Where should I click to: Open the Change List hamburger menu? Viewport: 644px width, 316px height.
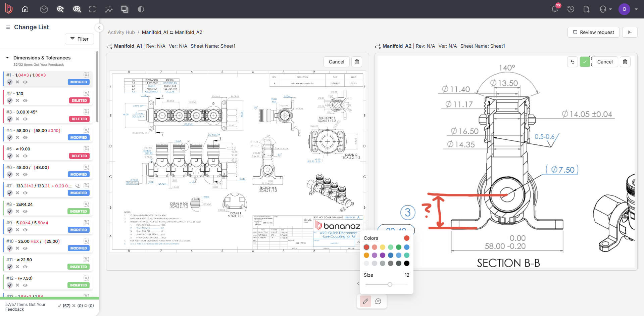click(x=8, y=27)
